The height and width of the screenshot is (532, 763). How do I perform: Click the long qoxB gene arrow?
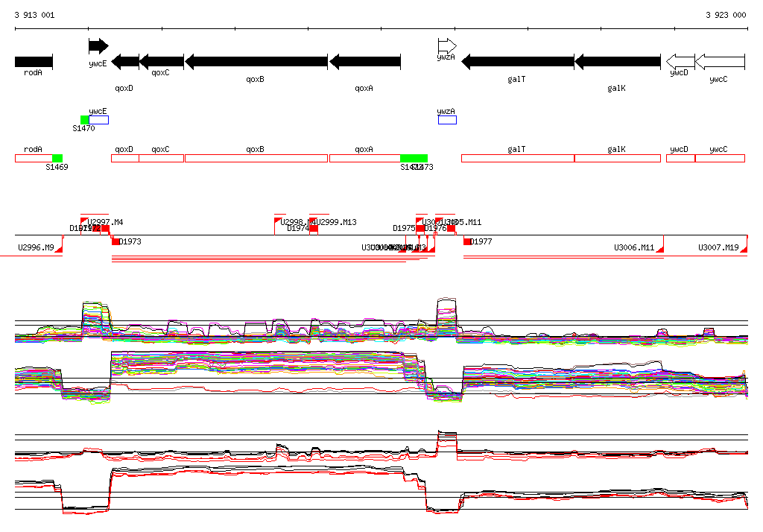pyautogui.click(x=256, y=62)
